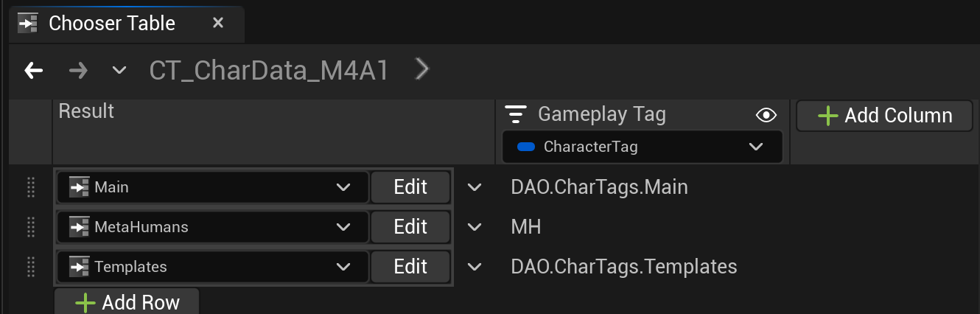Click the Result column header
The width and height of the screenshot is (980, 314).
(x=86, y=111)
